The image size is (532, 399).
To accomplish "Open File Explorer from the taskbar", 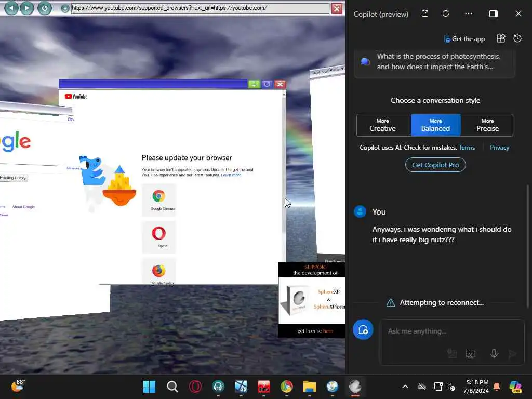I will tap(310, 387).
